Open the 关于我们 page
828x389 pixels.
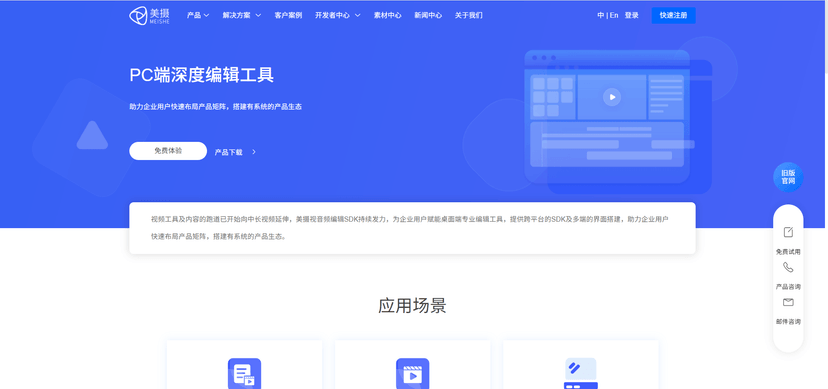pos(468,15)
